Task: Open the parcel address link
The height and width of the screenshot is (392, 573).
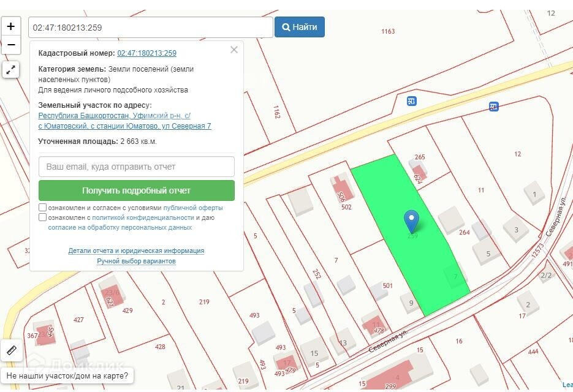Action: coord(124,121)
